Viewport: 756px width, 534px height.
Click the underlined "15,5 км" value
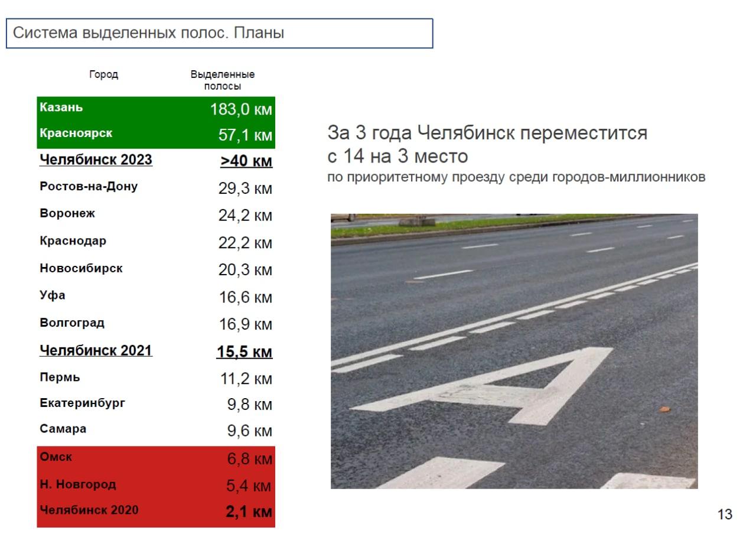click(x=244, y=352)
